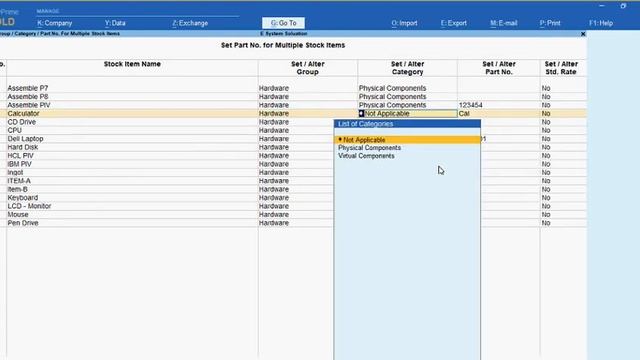Click Physical Components category of Assemble P8

[392, 97]
